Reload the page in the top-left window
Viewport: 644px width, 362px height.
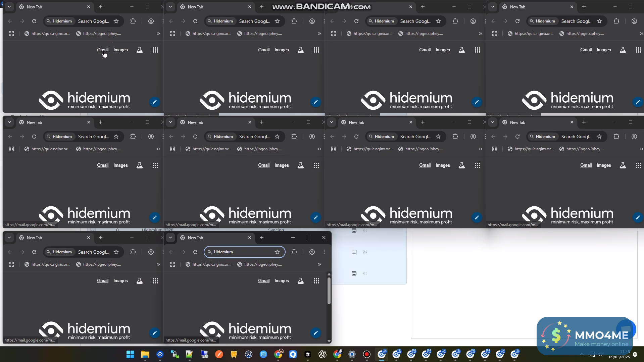click(34, 21)
